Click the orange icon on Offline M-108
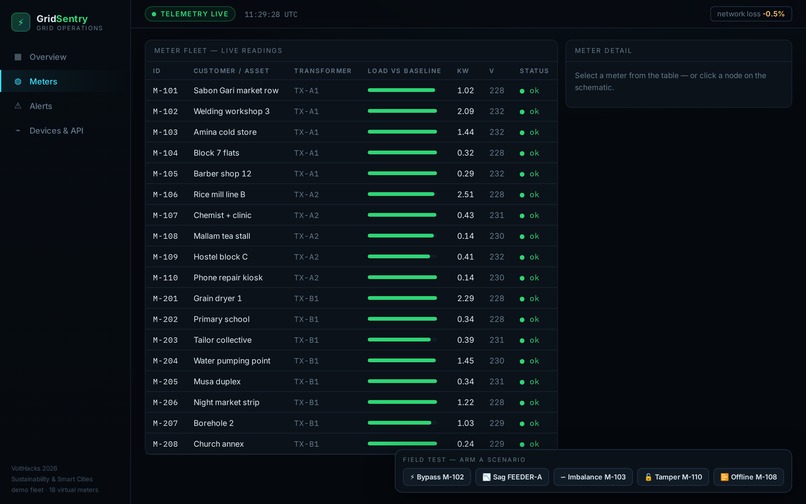Screen dimensions: 806x504 [724, 477]
